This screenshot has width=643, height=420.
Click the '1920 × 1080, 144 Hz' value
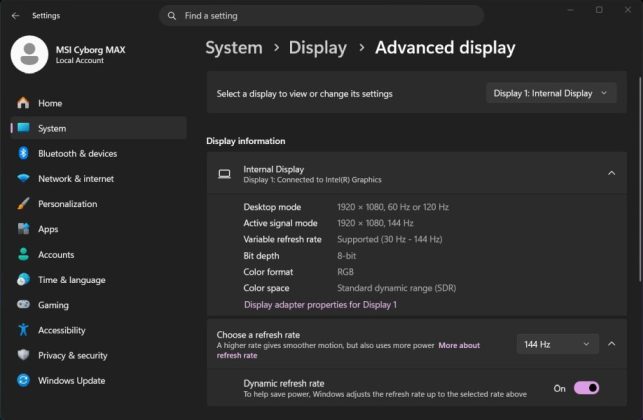click(x=375, y=223)
